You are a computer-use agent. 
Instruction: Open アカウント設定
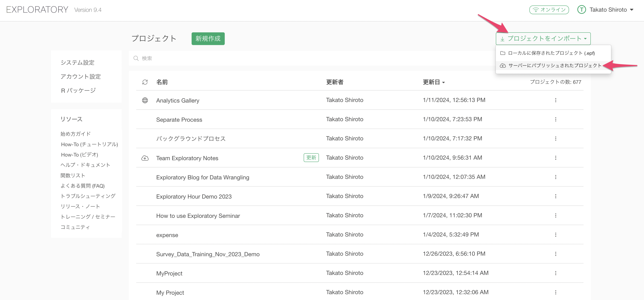80,77
